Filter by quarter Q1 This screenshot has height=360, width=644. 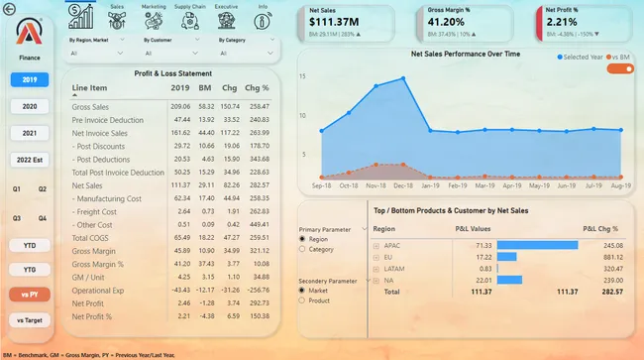(x=17, y=189)
